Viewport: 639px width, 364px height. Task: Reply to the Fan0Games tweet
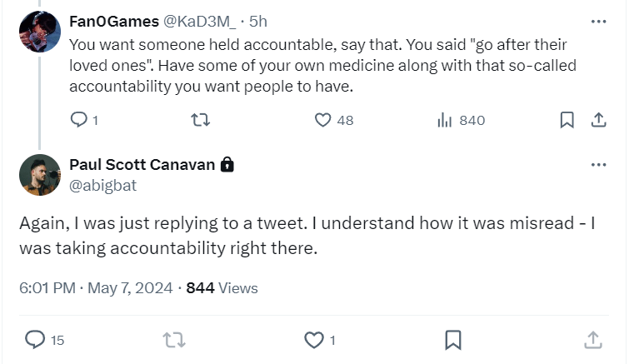click(x=79, y=120)
